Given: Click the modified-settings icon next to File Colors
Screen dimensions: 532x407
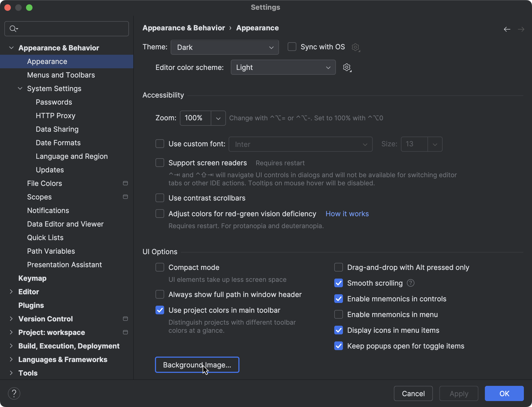Looking at the screenshot, I should click(125, 183).
